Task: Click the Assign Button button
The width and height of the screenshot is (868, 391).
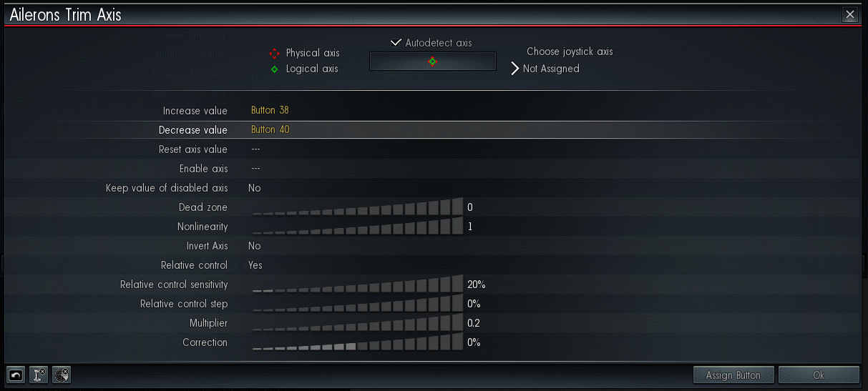Action: click(733, 375)
